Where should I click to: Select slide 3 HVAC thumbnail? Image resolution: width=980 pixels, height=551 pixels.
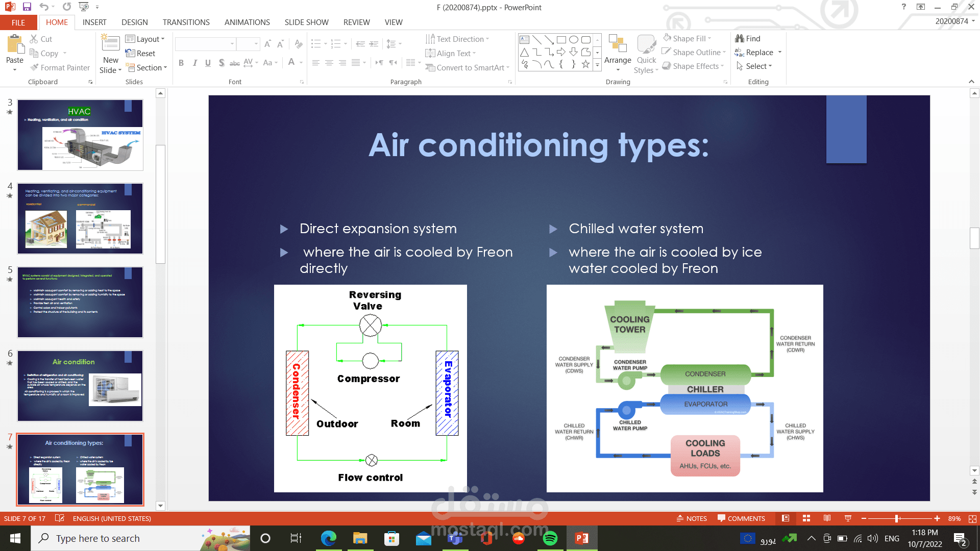80,135
